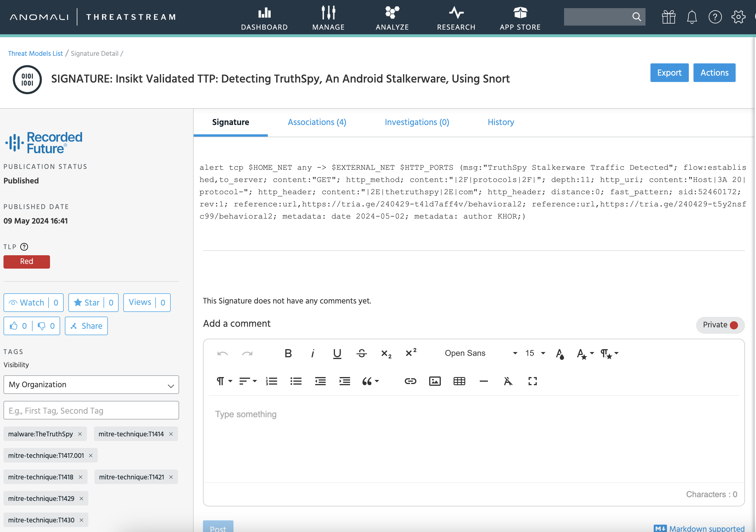Open the font size 15 dropdown
The height and width of the screenshot is (532, 756).
click(x=535, y=353)
